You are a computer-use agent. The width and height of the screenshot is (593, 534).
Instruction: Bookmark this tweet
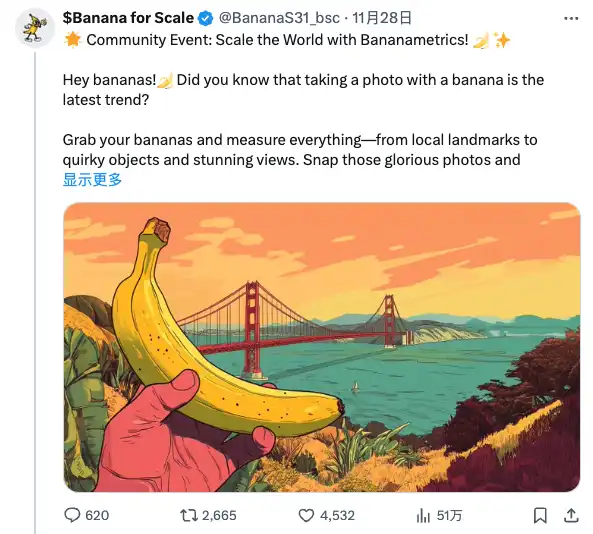coord(540,515)
